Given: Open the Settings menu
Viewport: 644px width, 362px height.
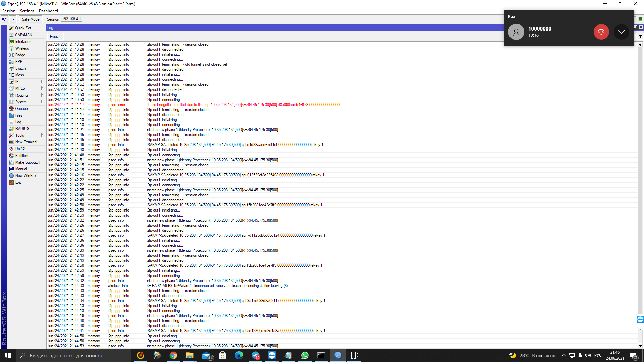Looking at the screenshot, I should [x=27, y=11].
